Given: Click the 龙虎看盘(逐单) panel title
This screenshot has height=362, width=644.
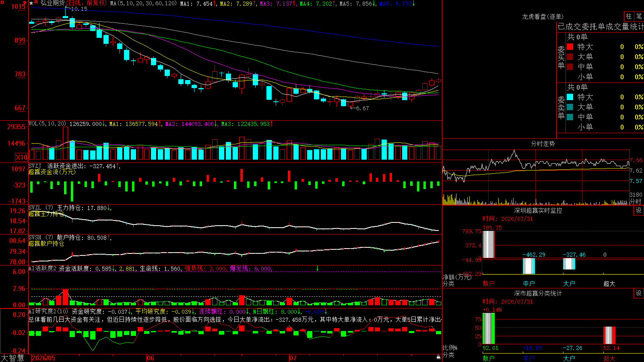Looking at the screenshot, I should click(x=543, y=16).
